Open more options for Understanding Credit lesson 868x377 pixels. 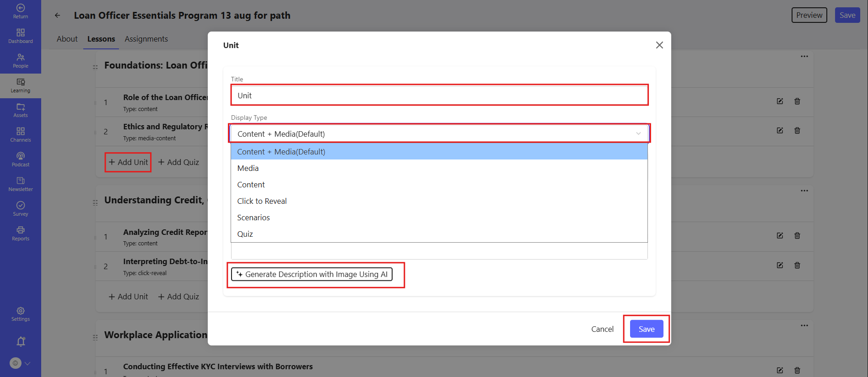pyautogui.click(x=804, y=191)
